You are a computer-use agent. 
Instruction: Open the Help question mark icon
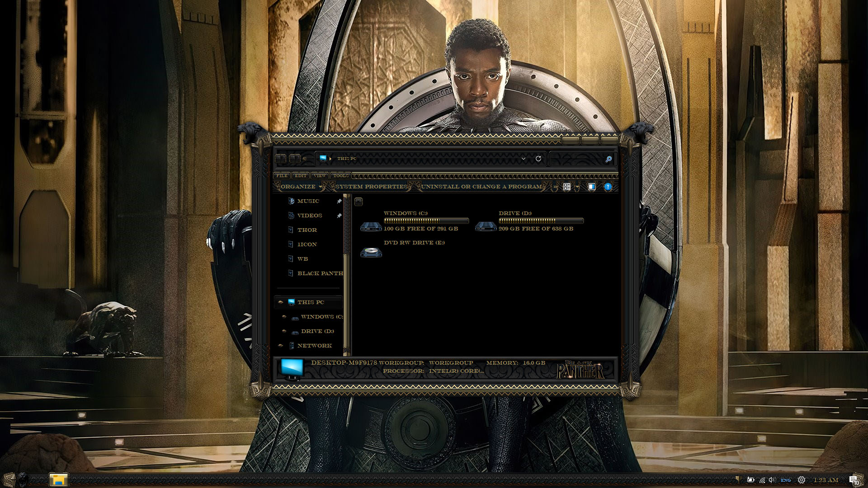click(608, 187)
